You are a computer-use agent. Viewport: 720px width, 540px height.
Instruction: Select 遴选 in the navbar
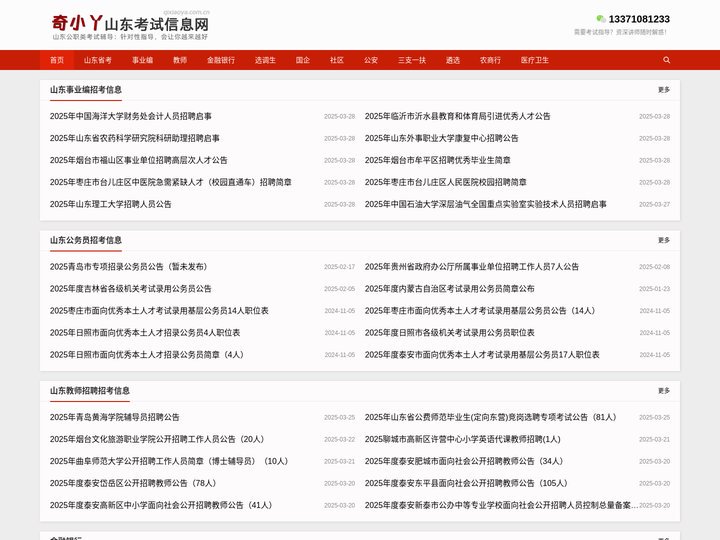pyautogui.click(x=453, y=60)
